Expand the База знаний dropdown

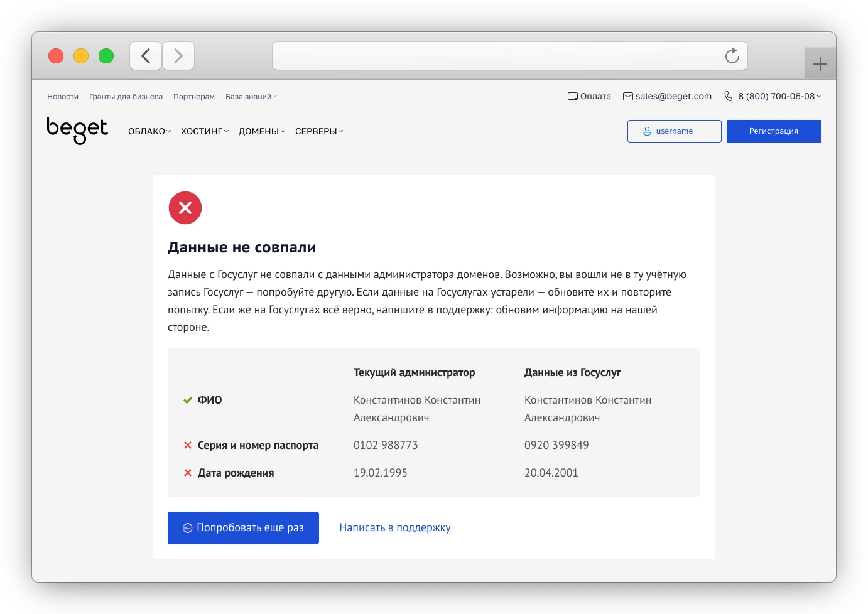(251, 97)
